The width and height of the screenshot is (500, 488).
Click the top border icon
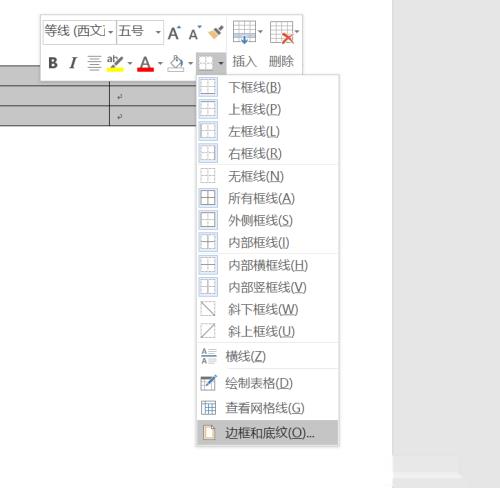click(208, 109)
